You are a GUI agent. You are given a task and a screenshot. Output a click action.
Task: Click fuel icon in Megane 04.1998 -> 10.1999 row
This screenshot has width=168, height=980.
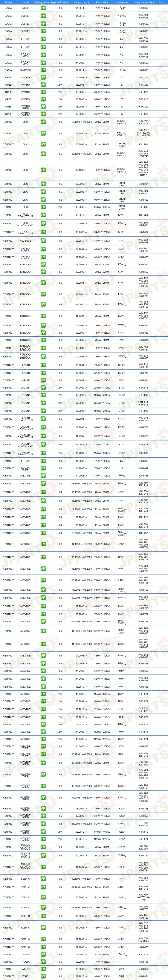click(43, 544)
